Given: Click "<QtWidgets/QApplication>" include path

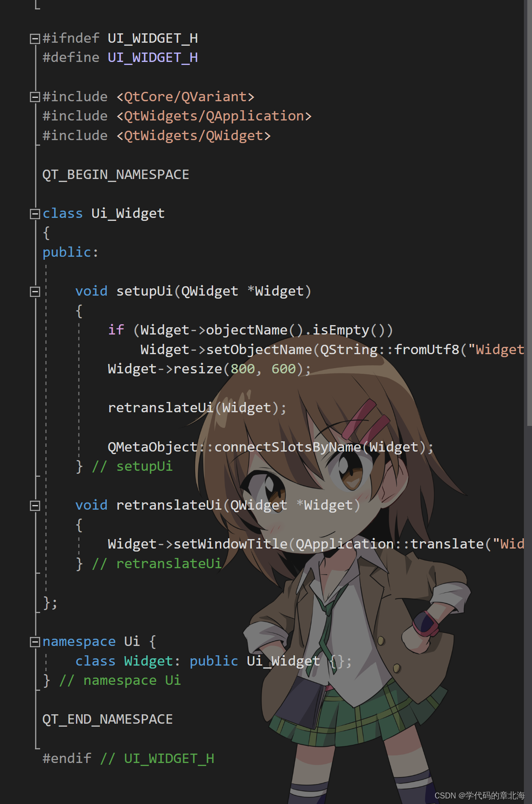Looking at the screenshot, I should click(214, 116).
